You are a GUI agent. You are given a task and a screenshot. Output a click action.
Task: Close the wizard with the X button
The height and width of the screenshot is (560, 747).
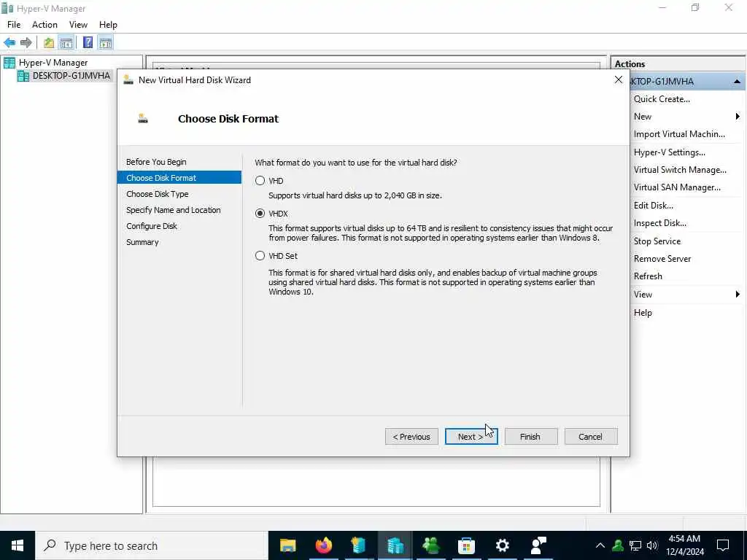[619, 79]
